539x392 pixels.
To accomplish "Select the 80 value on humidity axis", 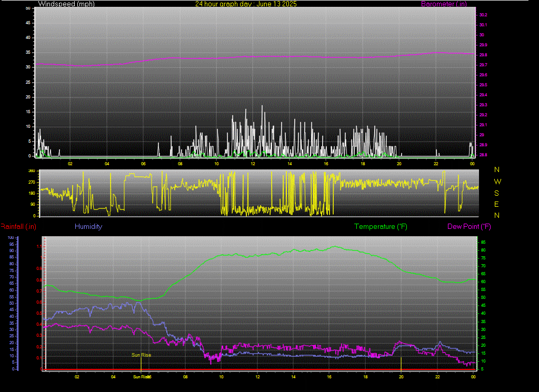I will 12,264.
